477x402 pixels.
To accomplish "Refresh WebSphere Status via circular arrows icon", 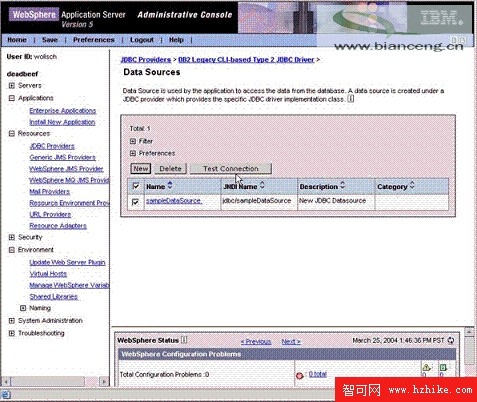I will pyautogui.click(x=451, y=340).
